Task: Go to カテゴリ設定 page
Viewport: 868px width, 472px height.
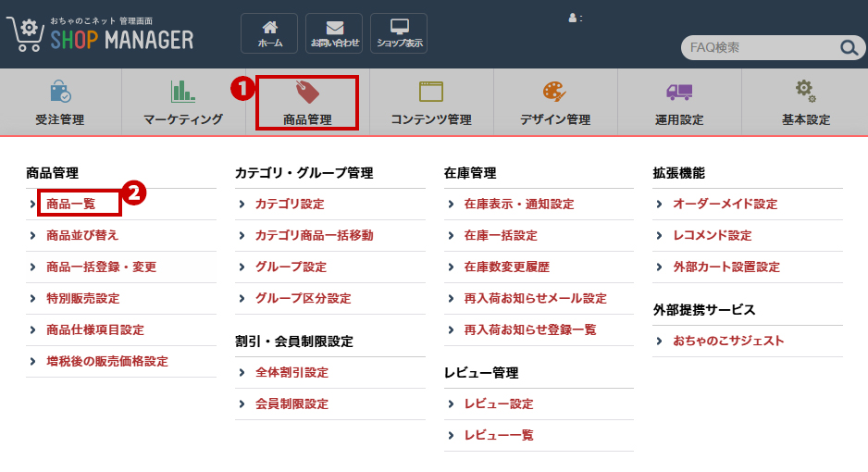Action: 290,204
